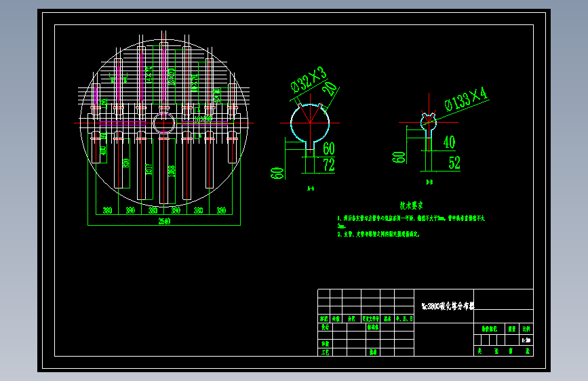The height and width of the screenshot is (381, 588).
Task: Click the 820 branch length dimension
Action: (x=126, y=163)
